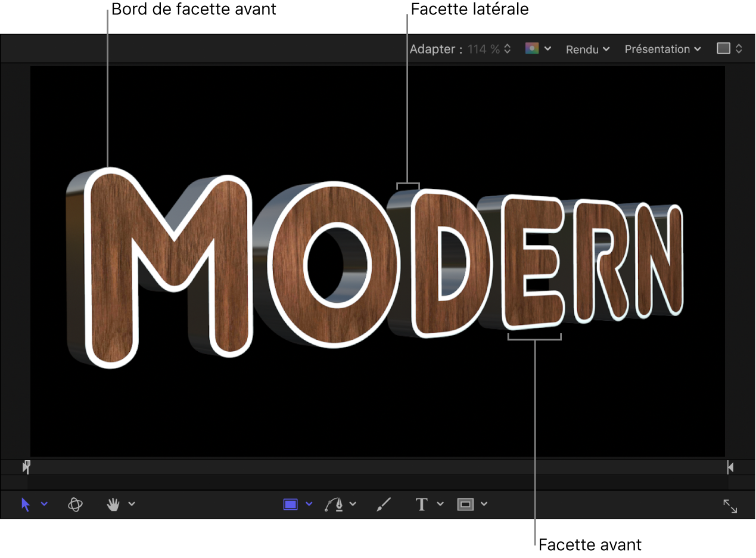This screenshot has width=756, height=558.
Task: Open the Rendu menu
Action: tap(583, 49)
